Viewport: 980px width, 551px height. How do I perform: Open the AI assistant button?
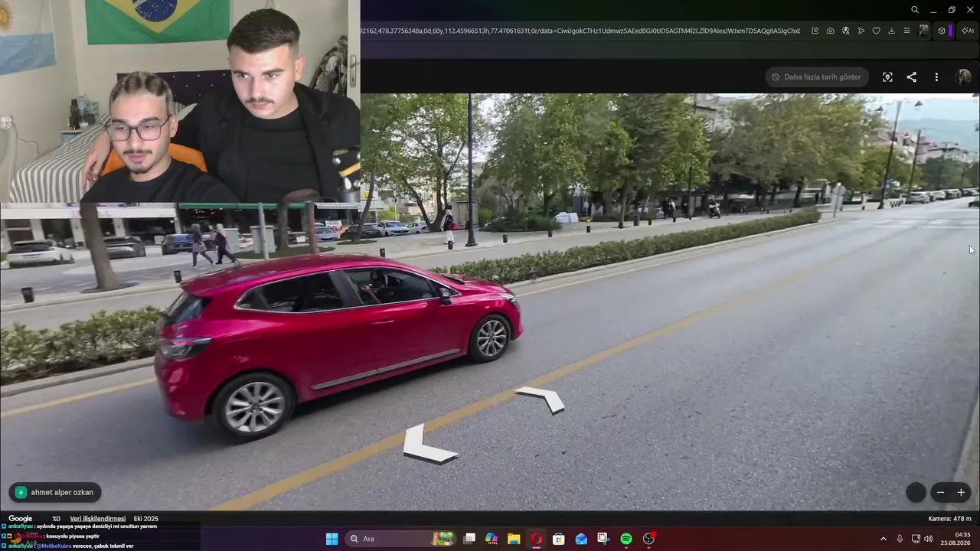(968, 31)
